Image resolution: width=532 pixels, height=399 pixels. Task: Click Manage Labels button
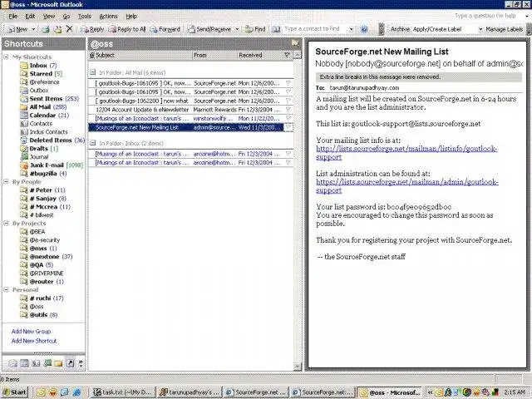coord(505,29)
